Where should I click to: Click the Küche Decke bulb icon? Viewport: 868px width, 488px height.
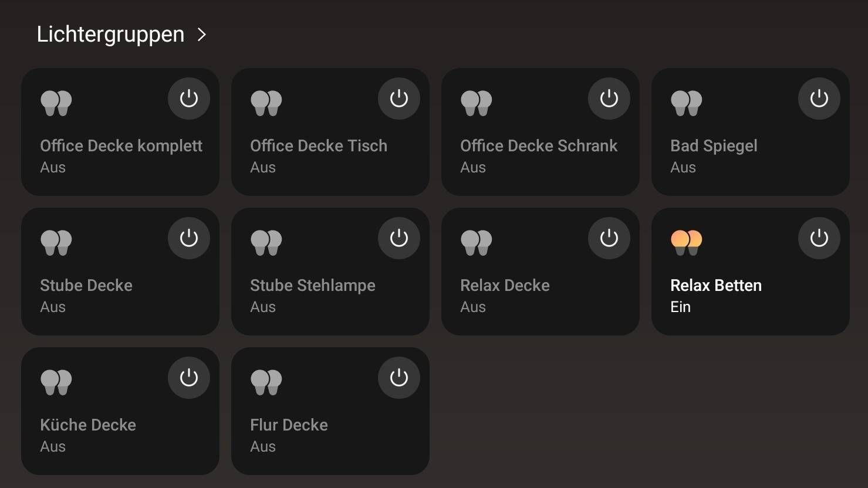[56, 382]
